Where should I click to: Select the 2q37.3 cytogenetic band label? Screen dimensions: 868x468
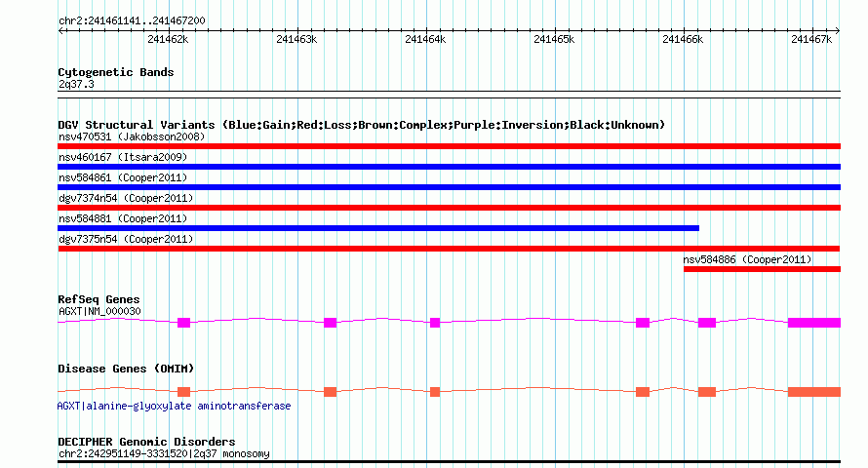coord(76,84)
